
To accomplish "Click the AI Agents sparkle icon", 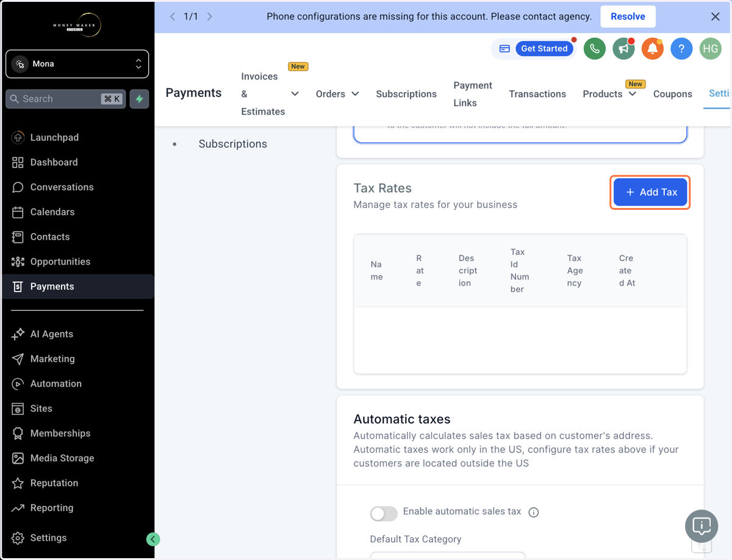I will pos(18,334).
